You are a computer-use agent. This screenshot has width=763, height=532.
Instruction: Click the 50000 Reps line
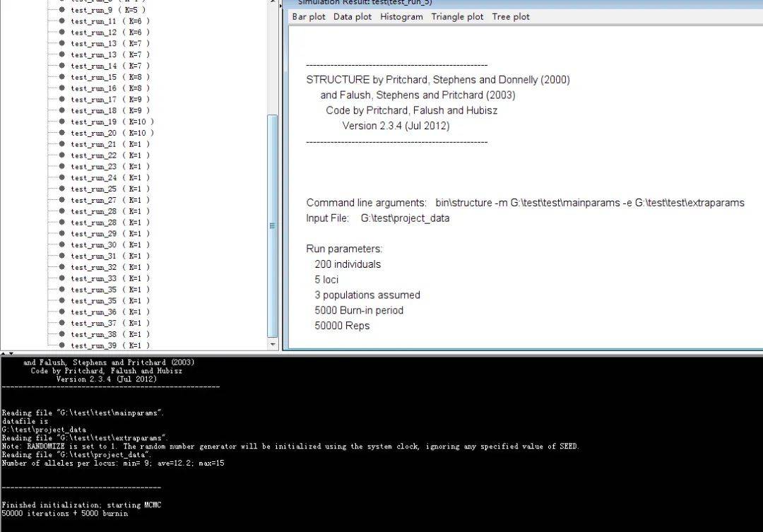(x=342, y=326)
